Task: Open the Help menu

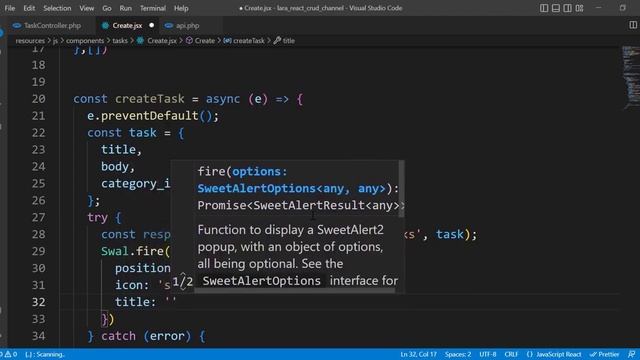Action: (181, 8)
